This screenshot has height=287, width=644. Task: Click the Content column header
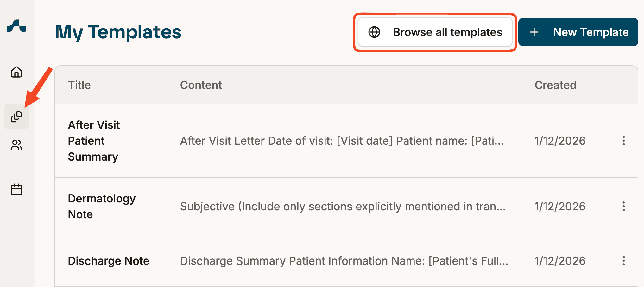[x=201, y=85]
